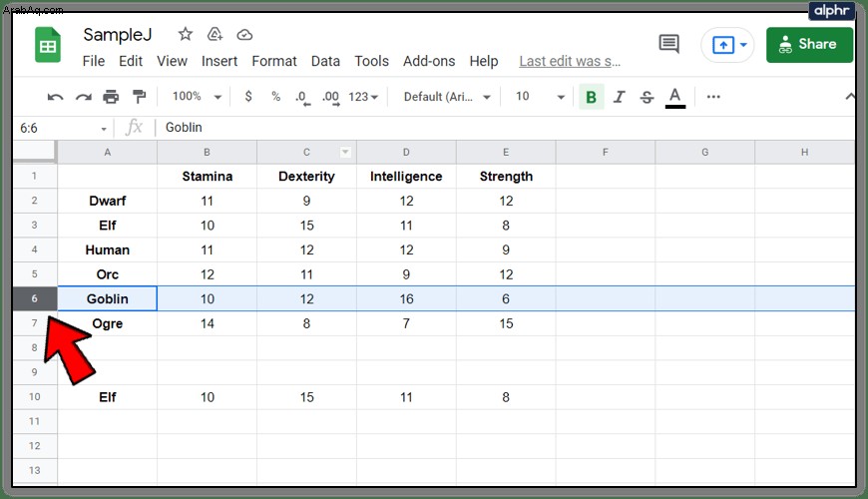This screenshot has height=499, width=868.
Task: Click the Google Sheets home logo
Action: tap(48, 45)
